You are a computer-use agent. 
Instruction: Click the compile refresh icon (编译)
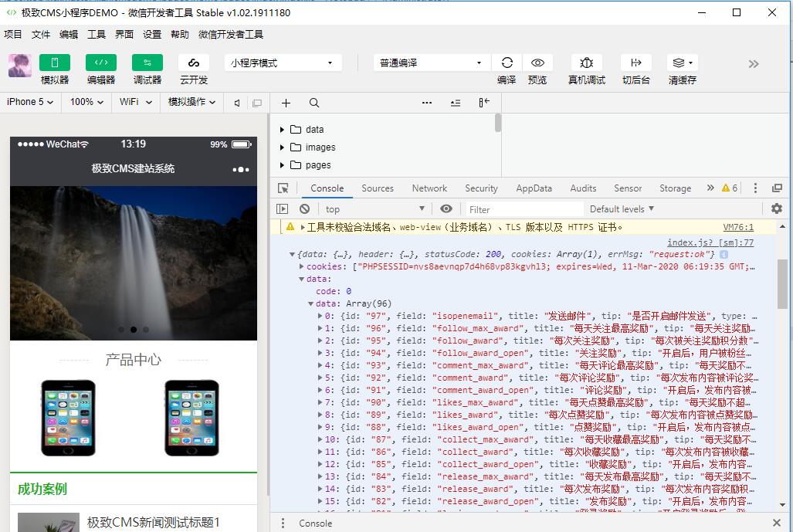[507, 63]
